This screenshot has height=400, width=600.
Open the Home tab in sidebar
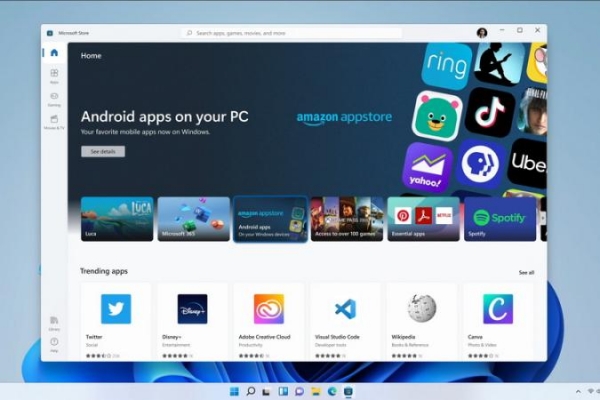(x=54, y=52)
